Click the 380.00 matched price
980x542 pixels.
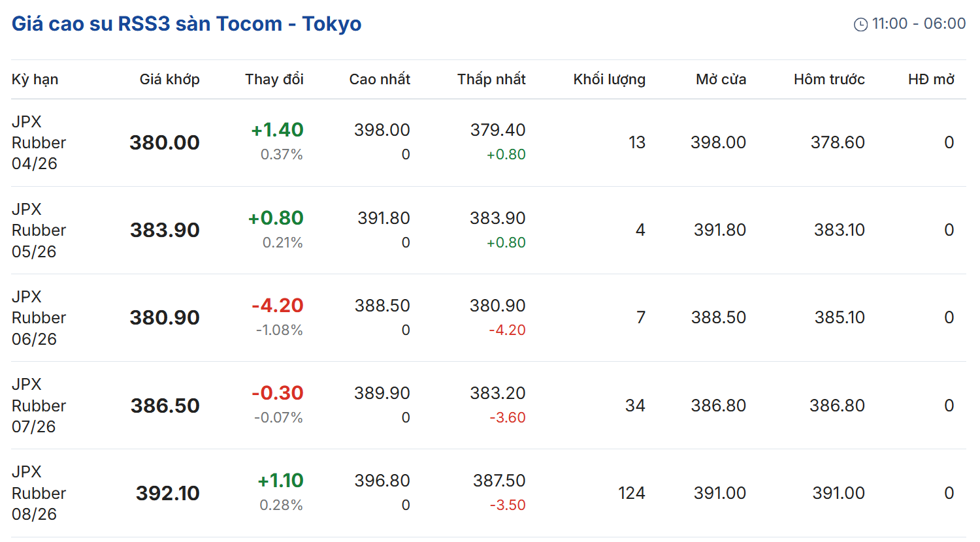pyautogui.click(x=164, y=142)
